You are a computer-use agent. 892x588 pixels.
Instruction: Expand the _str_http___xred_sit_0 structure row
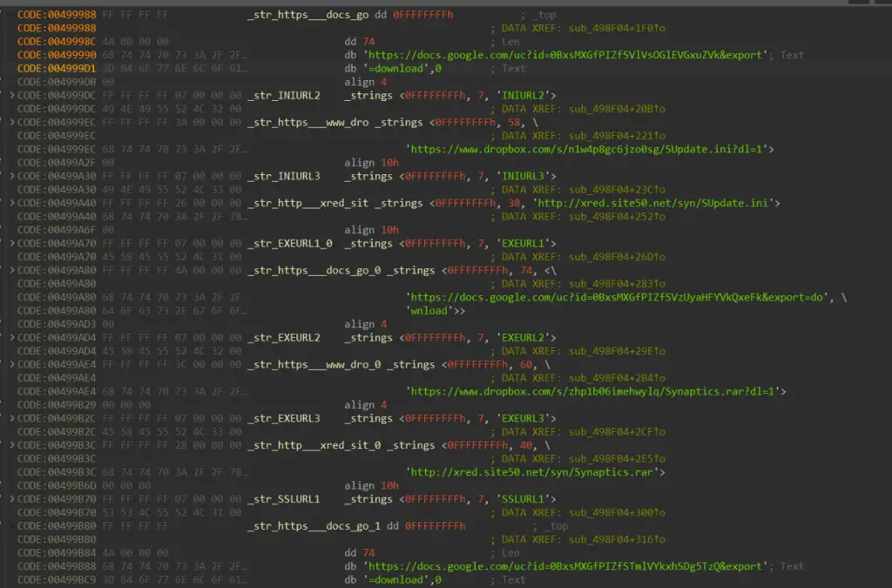[x=12, y=445]
